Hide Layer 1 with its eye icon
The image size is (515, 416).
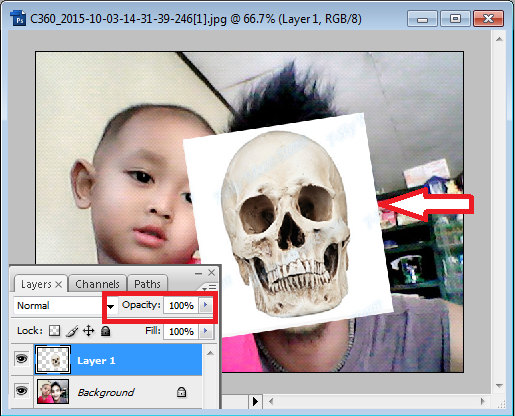tap(22, 359)
